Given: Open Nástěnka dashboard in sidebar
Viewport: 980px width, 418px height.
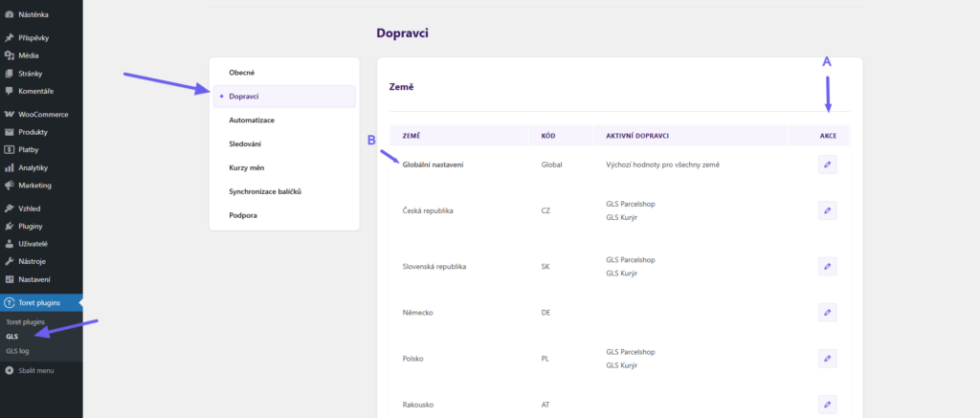Looking at the screenshot, I should (33, 15).
